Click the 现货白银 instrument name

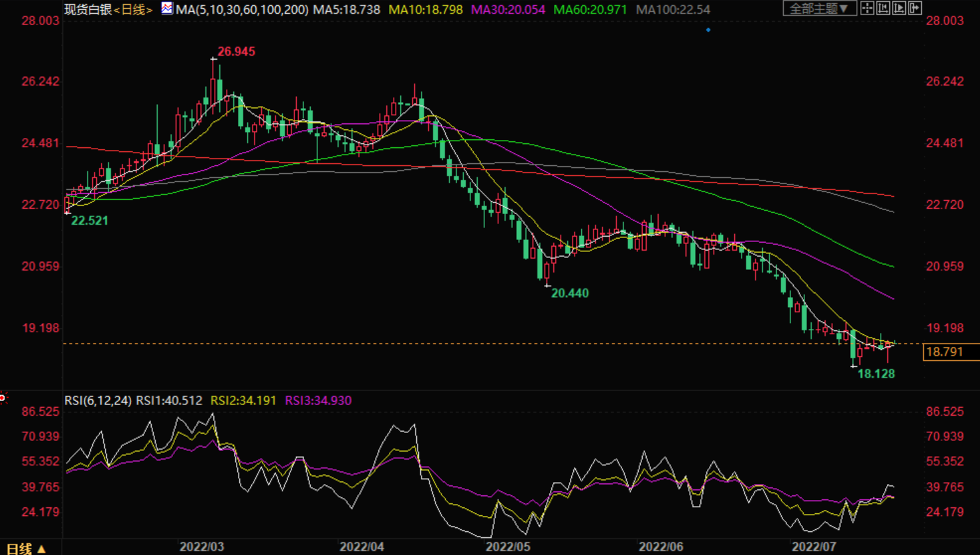87,9
